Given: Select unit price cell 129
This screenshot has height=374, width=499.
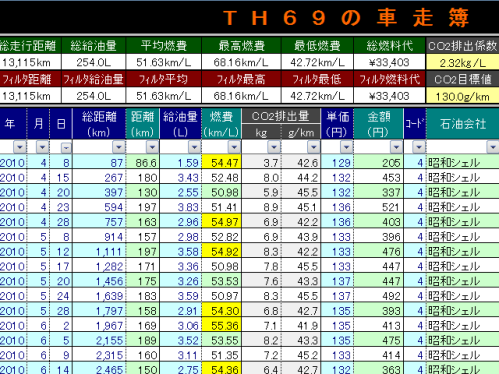Looking at the screenshot, I should click(337, 162).
